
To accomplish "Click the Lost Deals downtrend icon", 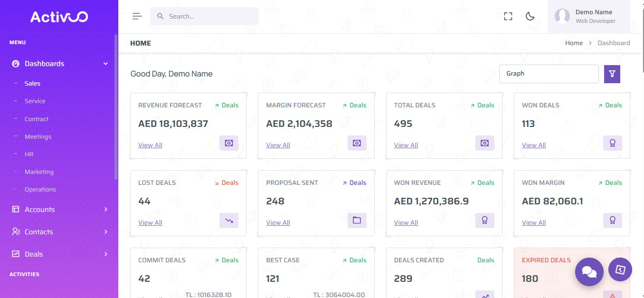I will [x=229, y=221].
